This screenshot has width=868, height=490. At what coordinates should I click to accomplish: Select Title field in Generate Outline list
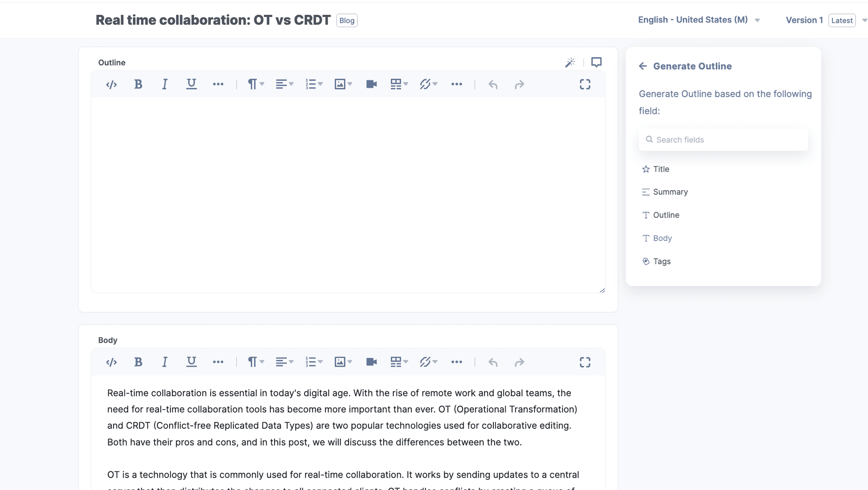661,169
